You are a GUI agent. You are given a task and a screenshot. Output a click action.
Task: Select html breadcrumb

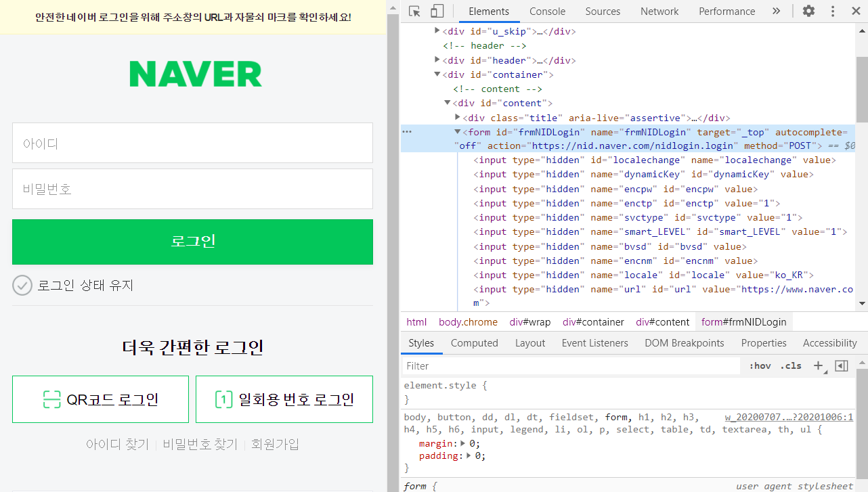coord(416,322)
